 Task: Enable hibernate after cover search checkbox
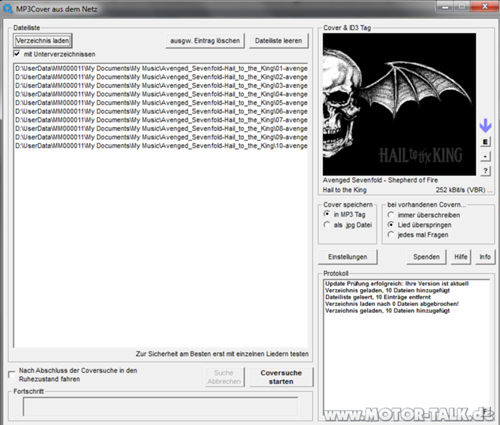[x=12, y=374]
